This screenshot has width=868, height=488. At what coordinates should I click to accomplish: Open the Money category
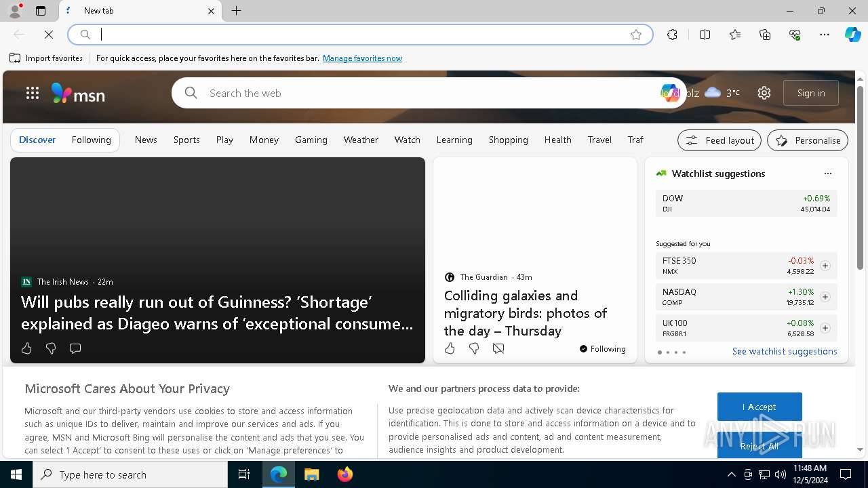tap(264, 140)
